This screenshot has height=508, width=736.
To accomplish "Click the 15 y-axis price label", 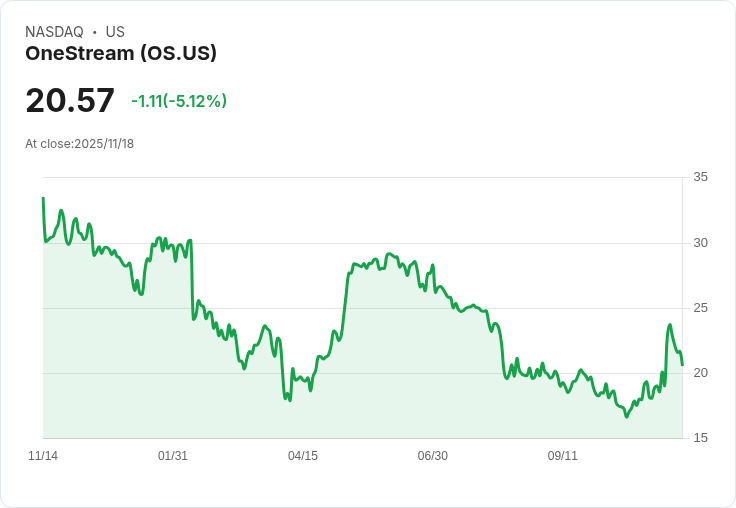I will [701, 438].
